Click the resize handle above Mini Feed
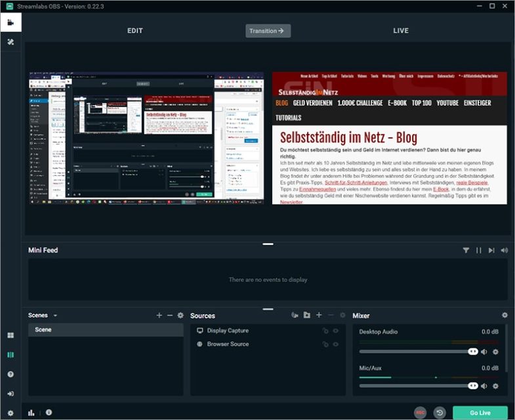This screenshot has width=515, height=420. [268, 244]
